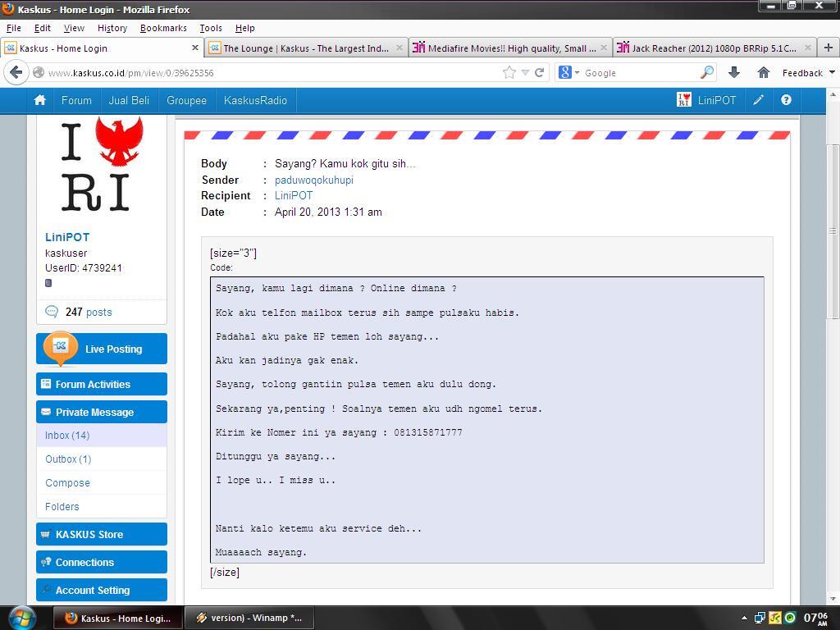Screen dimensions: 840x630
Task: Open the LiniPOT profile name in sidebar
Action: [67, 237]
